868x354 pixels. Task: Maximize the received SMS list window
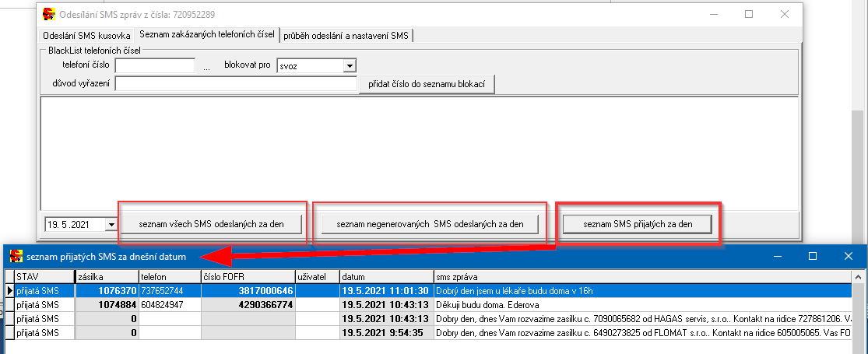(812, 256)
